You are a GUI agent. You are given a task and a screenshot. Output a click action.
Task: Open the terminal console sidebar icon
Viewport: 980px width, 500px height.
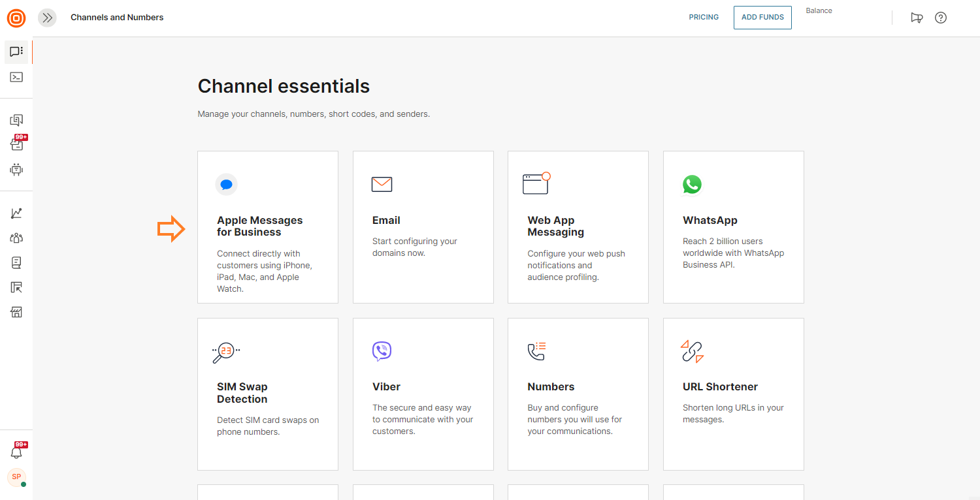coord(16,77)
